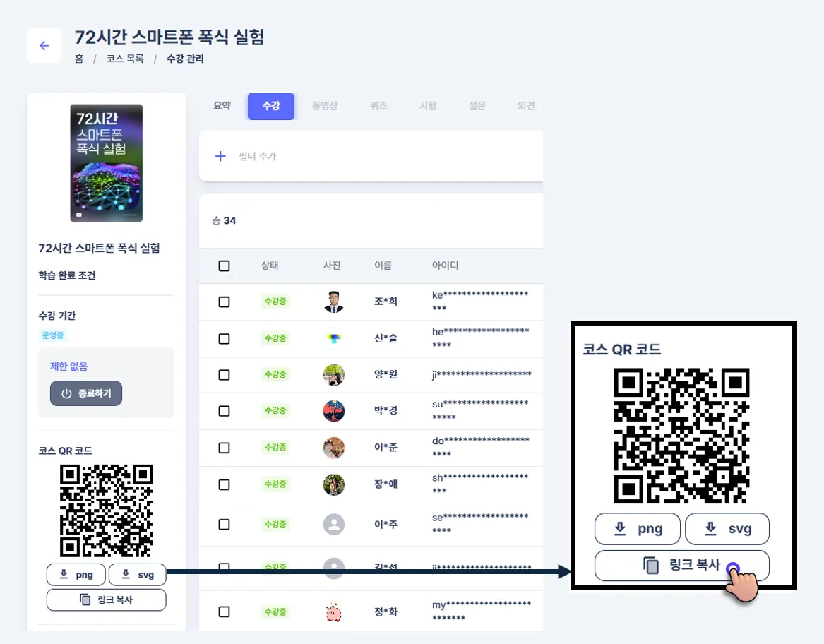Check the row for 박*경

coord(224,411)
